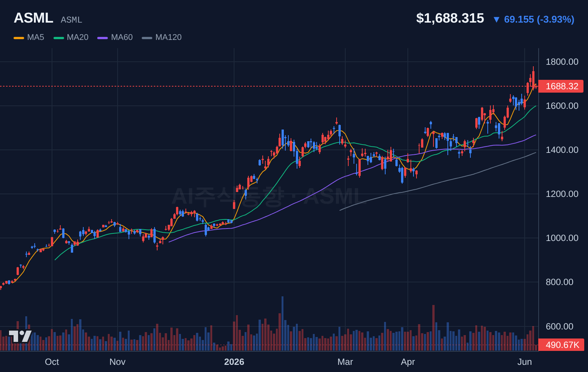Click the Nov time axis label
588x372 pixels.
pyautogui.click(x=117, y=362)
